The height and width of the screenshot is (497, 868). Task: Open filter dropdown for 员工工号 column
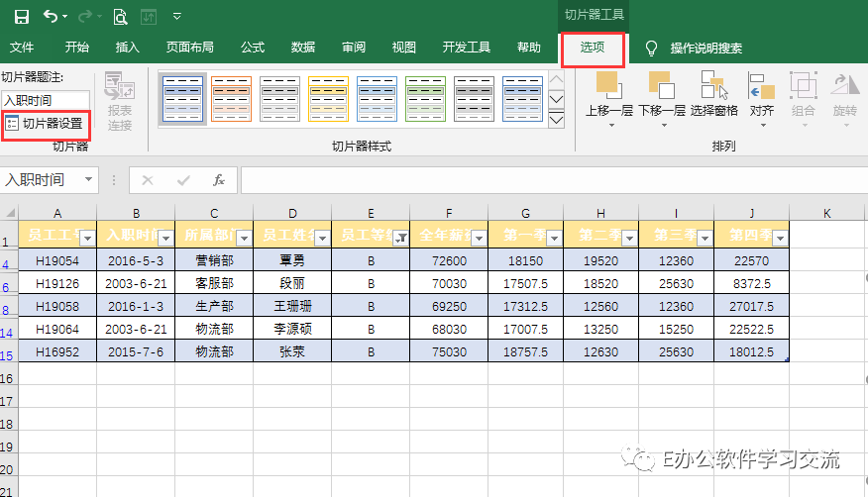tap(87, 239)
